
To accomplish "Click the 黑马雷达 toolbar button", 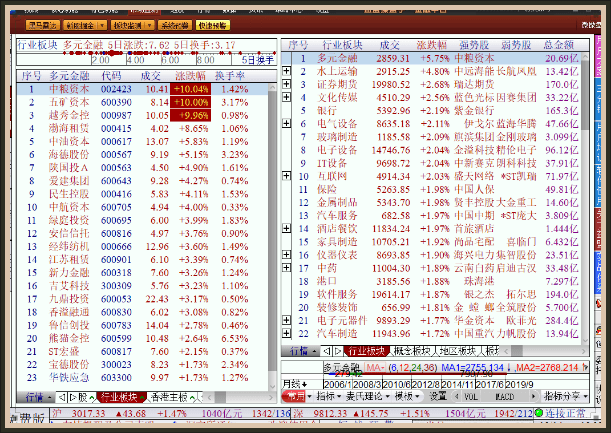I will click(42, 25).
